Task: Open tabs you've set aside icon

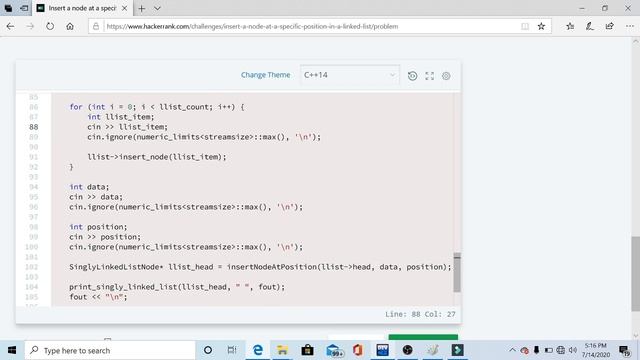Action: (8, 8)
